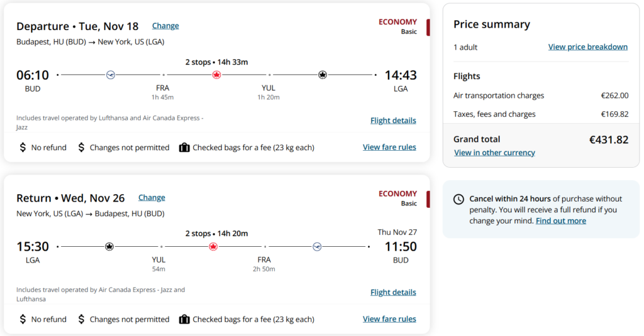644x336 pixels.
Task: Click the red Air Canada icon on departure
Action: (216, 75)
